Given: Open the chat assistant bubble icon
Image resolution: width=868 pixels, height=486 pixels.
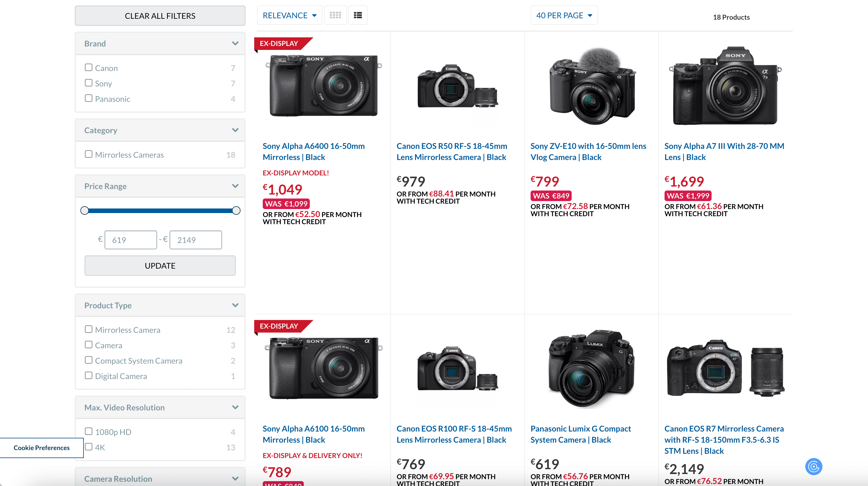Looking at the screenshot, I should click(x=813, y=466).
